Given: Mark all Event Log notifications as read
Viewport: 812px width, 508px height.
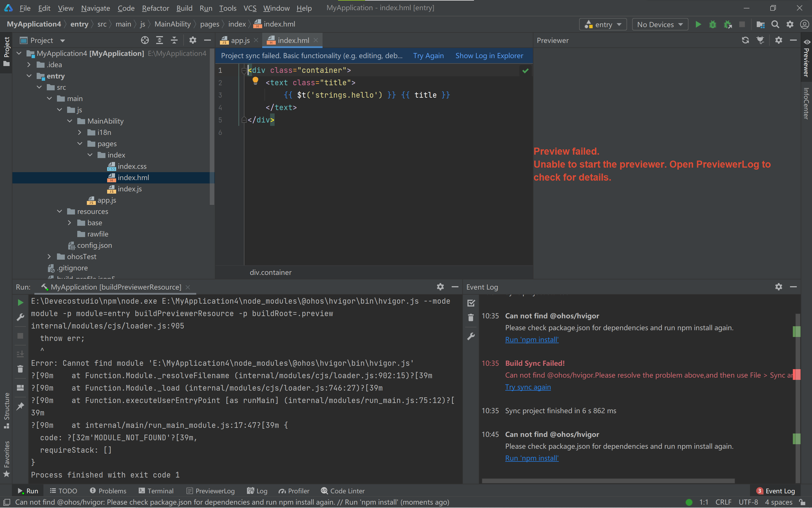Looking at the screenshot, I should click(x=471, y=303).
